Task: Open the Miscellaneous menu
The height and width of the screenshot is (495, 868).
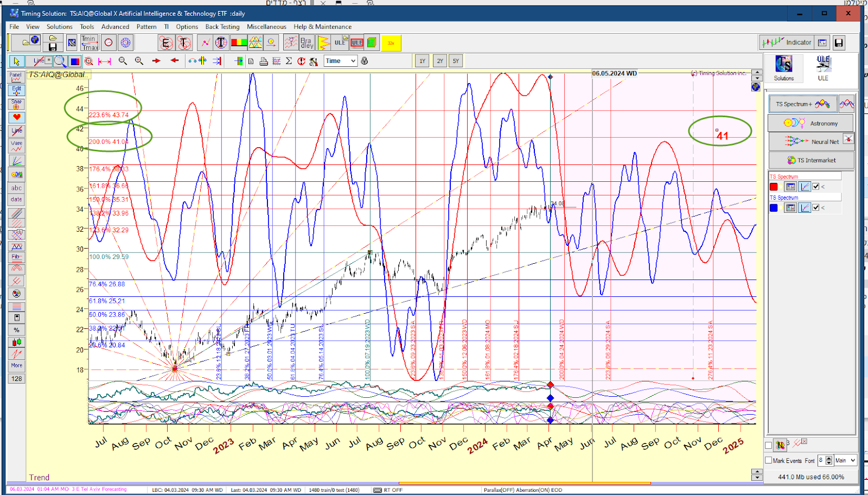Action: (x=266, y=27)
